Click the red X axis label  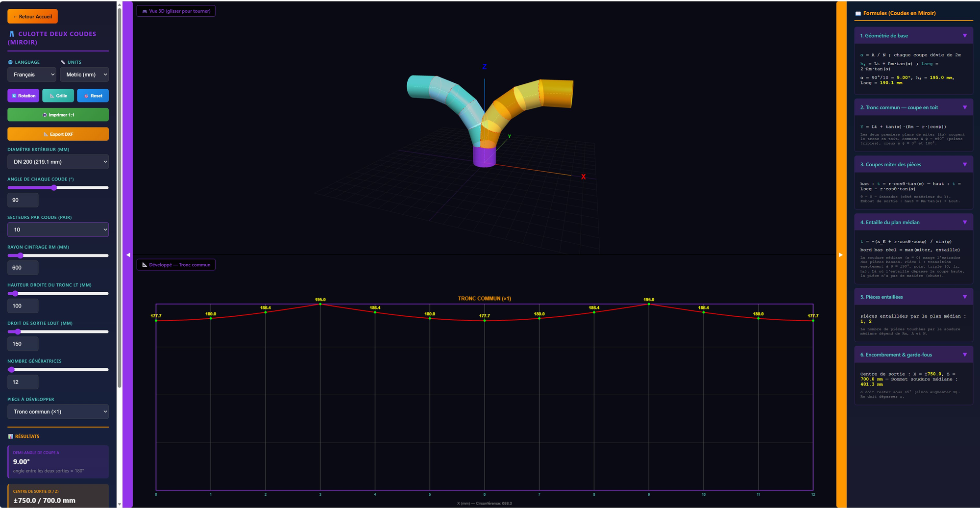583,177
